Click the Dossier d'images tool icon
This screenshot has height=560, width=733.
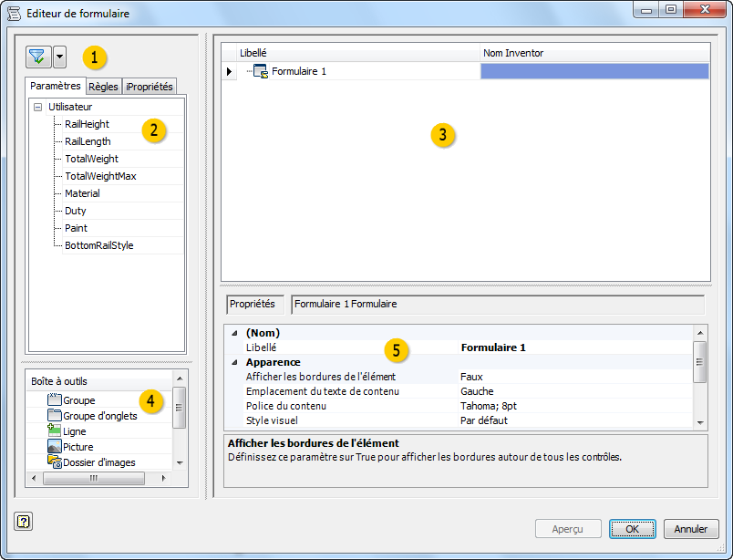point(54,461)
